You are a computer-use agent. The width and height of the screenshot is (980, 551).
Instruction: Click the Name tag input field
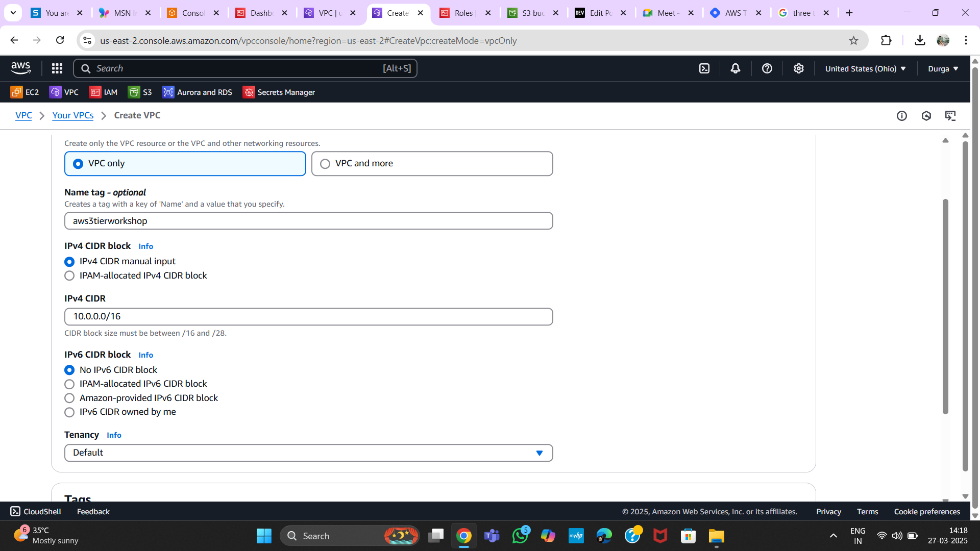pos(309,221)
